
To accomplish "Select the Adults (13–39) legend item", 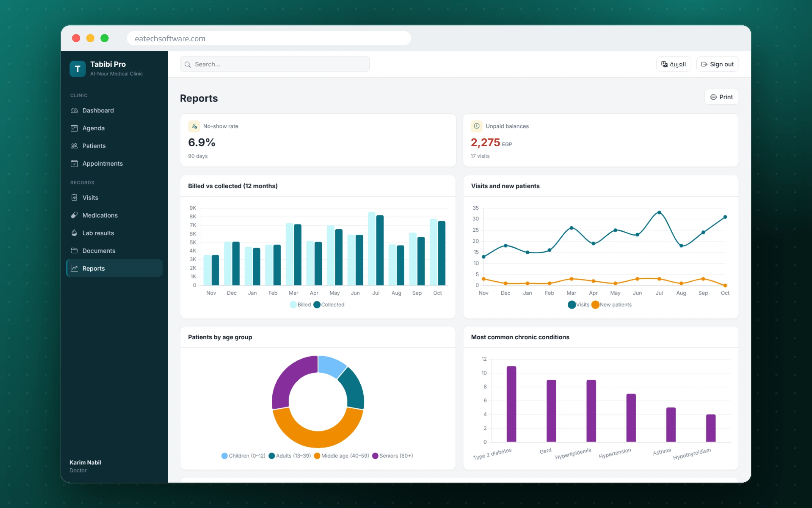I will pyautogui.click(x=290, y=456).
